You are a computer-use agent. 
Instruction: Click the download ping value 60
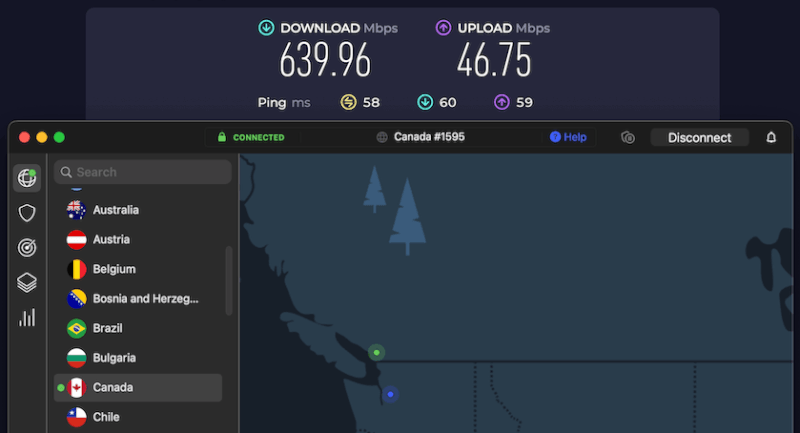tap(447, 103)
